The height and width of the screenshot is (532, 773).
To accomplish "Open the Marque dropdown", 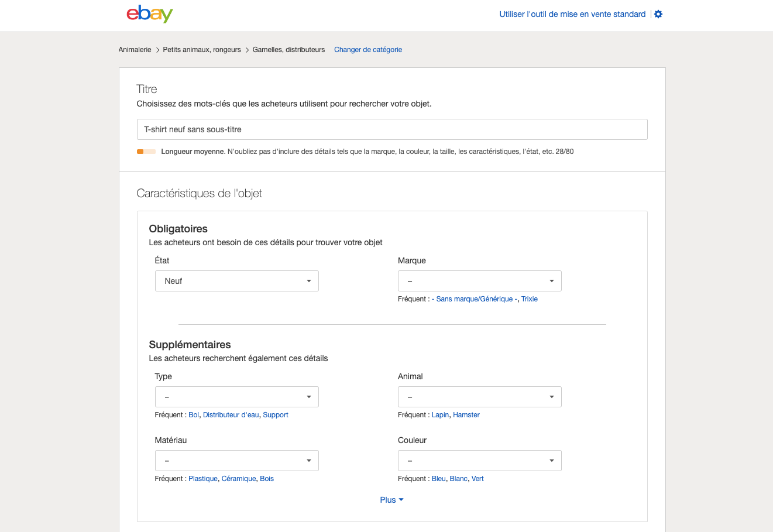I will (x=480, y=281).
